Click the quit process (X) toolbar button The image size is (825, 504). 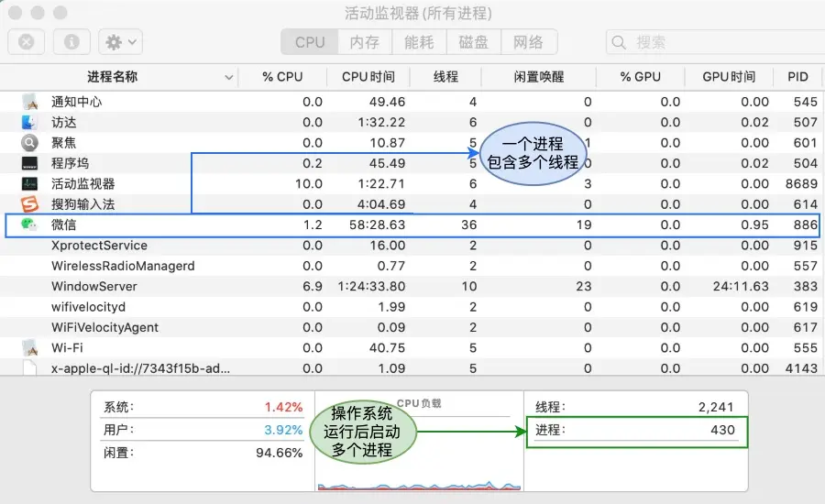[x=27, y=42]
